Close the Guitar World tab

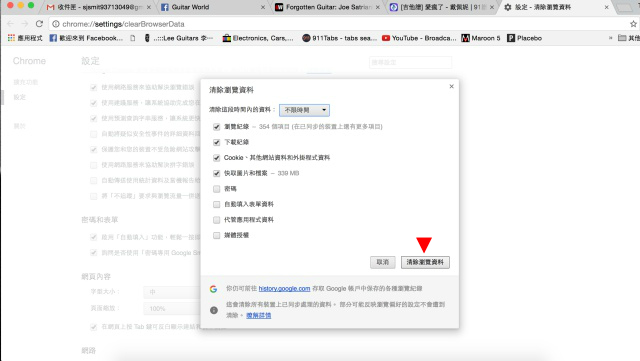[x=263, y=7]
